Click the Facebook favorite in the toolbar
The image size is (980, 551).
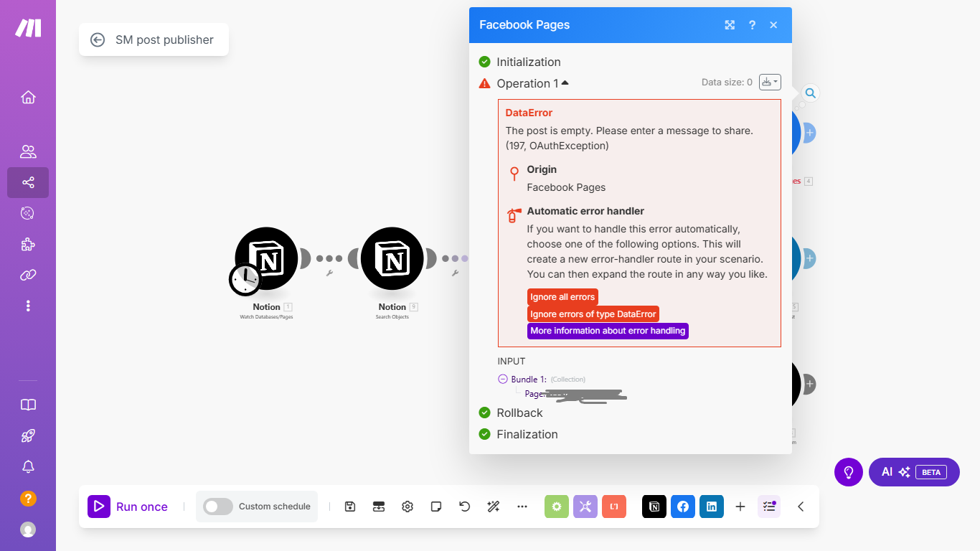(683, 507)
